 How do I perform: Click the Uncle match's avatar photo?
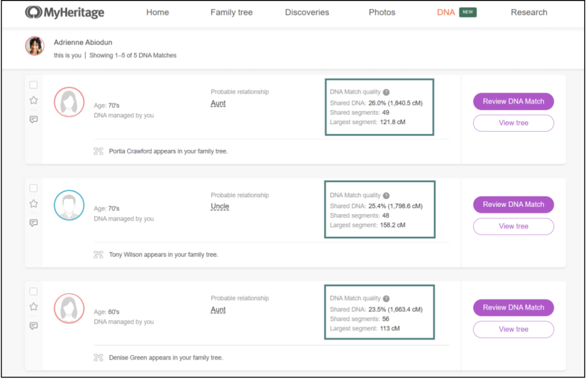[x=69, y=205]
